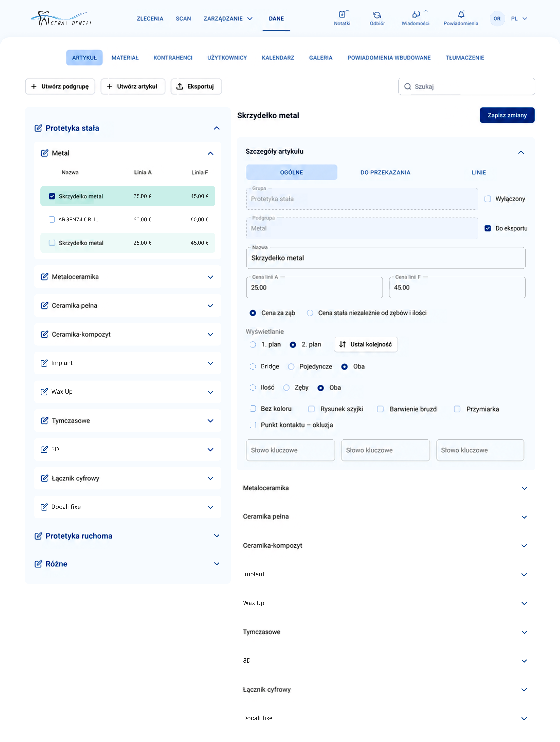The image size is (560, 742).
Task: Click the Cera+ Dental logo
Action: tap(62, 19)
